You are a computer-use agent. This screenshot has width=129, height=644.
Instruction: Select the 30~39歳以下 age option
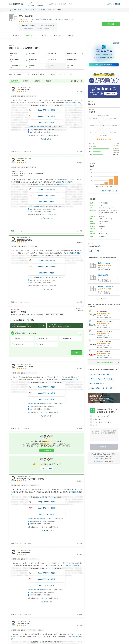[71, 339]
